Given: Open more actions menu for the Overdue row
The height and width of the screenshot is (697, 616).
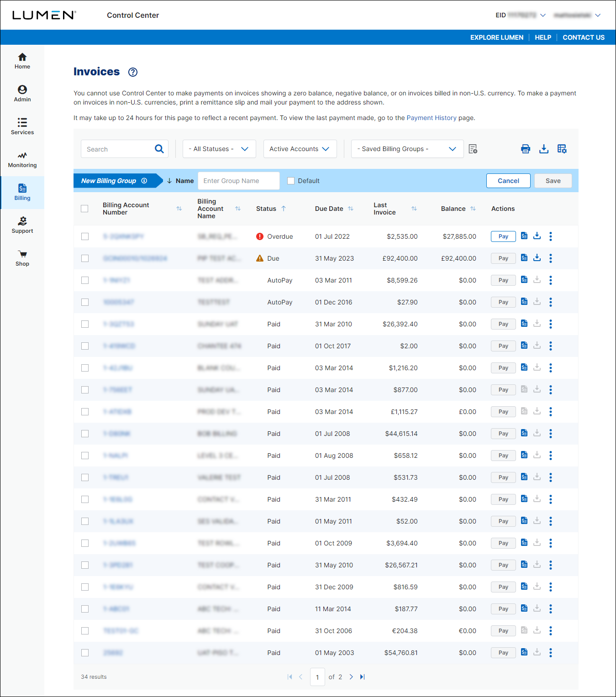Looking at the screenshot, I should click(551, 236).
